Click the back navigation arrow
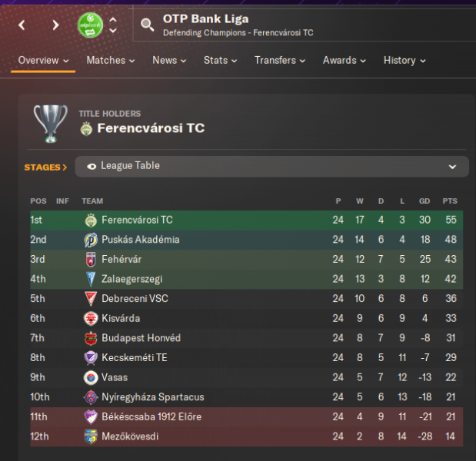This screenshot has width=476, height=461. point(22,25)
